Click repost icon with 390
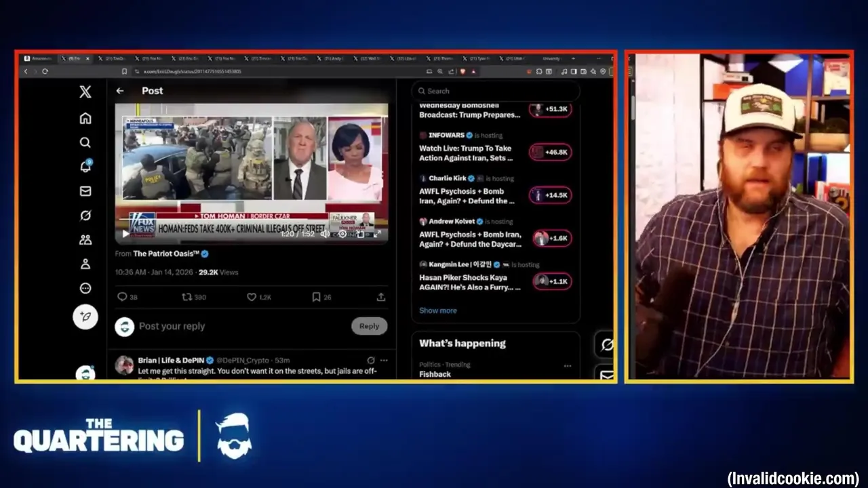The height and width of the screenshot is (488, 868). 186,297
